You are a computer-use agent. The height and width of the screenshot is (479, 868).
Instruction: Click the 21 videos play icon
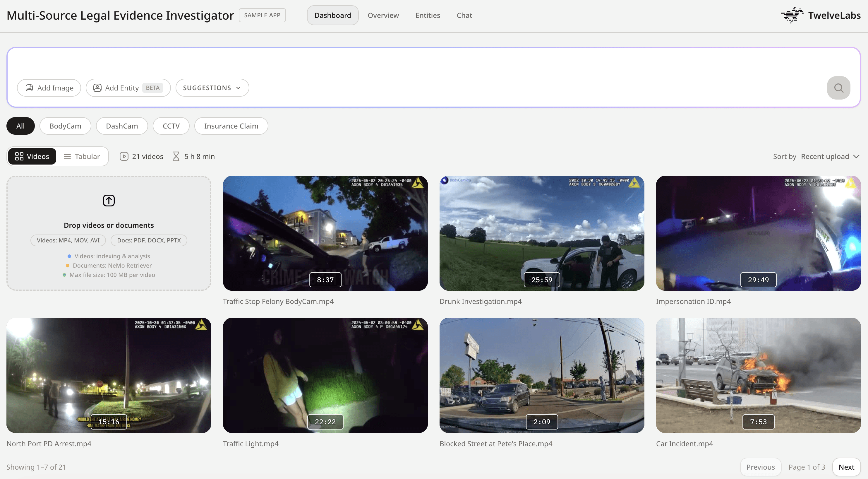click(x=124, y=156)
